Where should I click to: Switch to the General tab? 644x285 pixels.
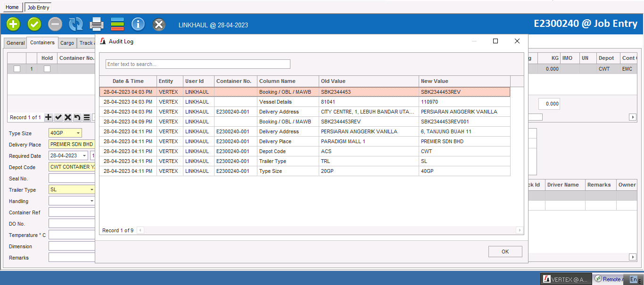pos(16,43)
